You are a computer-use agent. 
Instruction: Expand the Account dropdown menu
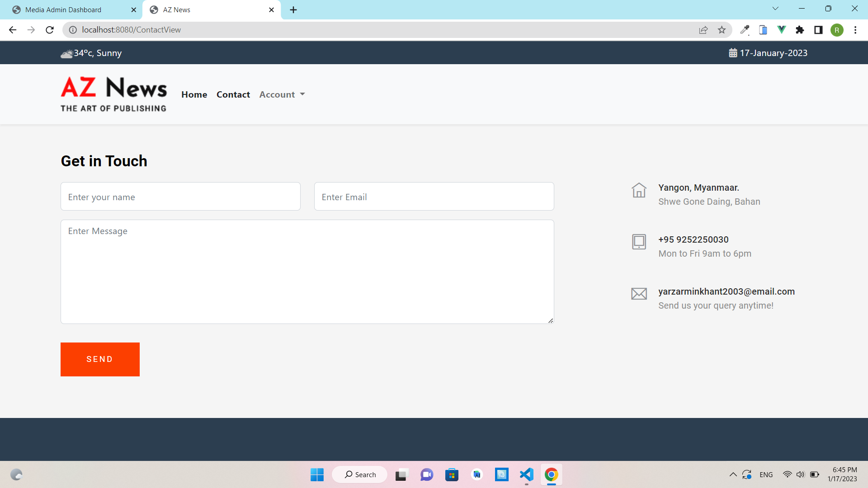tap(282, 94)
